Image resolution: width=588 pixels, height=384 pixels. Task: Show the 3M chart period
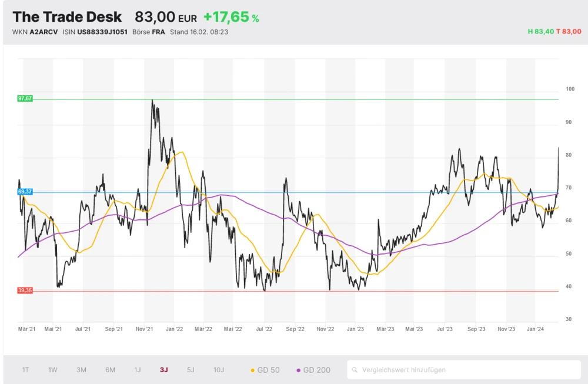click(x=81, y=370)
